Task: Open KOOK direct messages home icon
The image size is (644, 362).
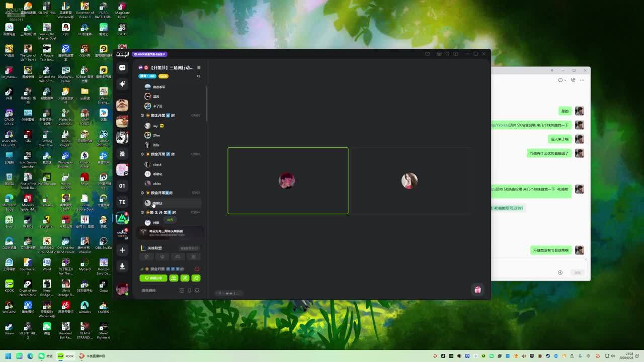Action: pyautogui.click(x=122, y=68)
